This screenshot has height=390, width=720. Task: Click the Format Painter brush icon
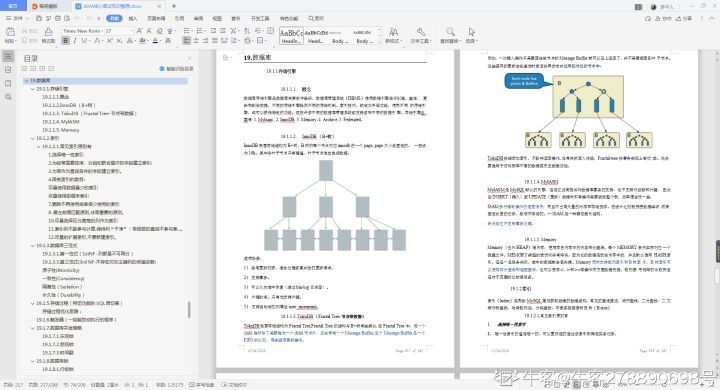(48, 32)
